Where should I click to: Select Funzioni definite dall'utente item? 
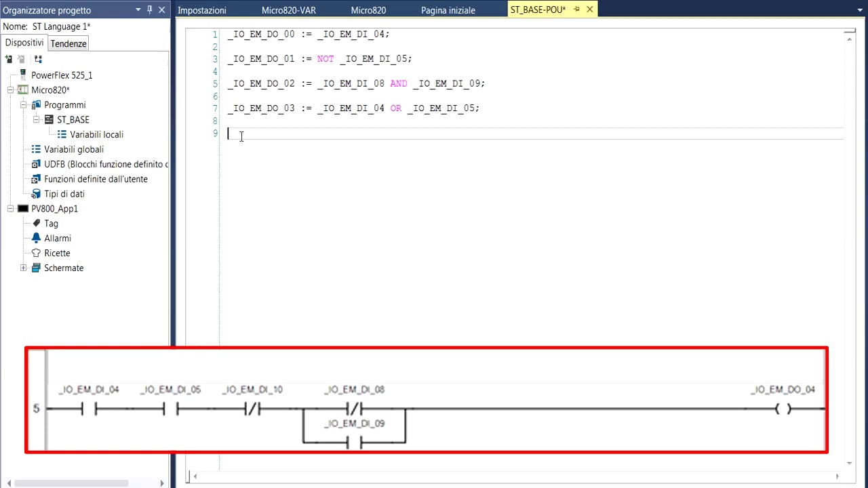point(96,180)
